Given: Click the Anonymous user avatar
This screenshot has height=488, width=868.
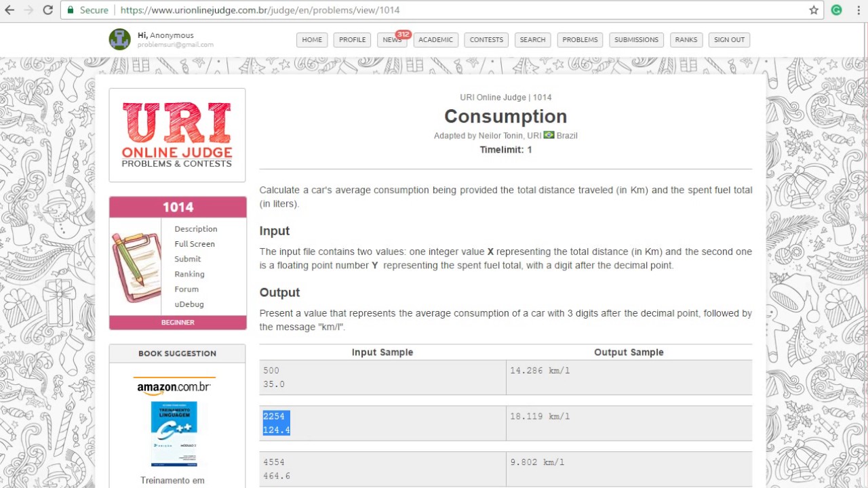Looking at the screenshot, I should tap(119, 39).
